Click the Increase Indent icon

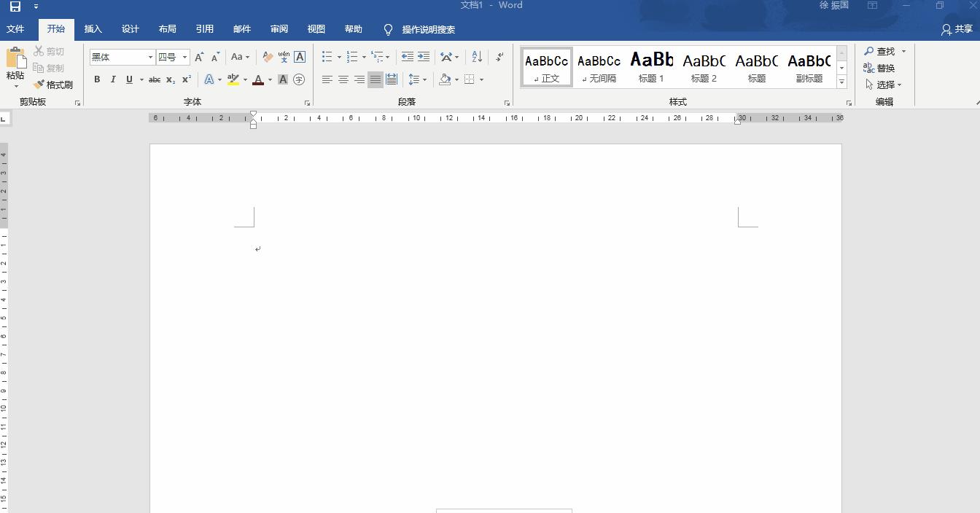click(424, 57)
